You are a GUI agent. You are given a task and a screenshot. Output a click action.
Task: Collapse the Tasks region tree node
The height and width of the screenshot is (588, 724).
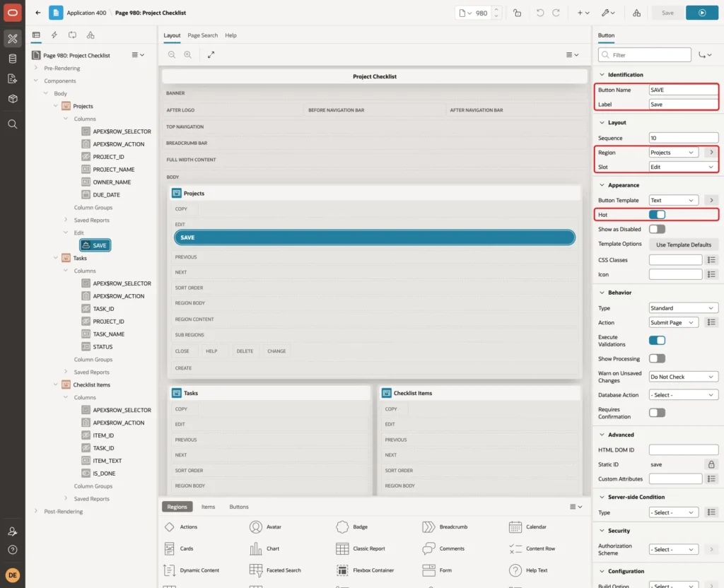(x=56, y=258)
